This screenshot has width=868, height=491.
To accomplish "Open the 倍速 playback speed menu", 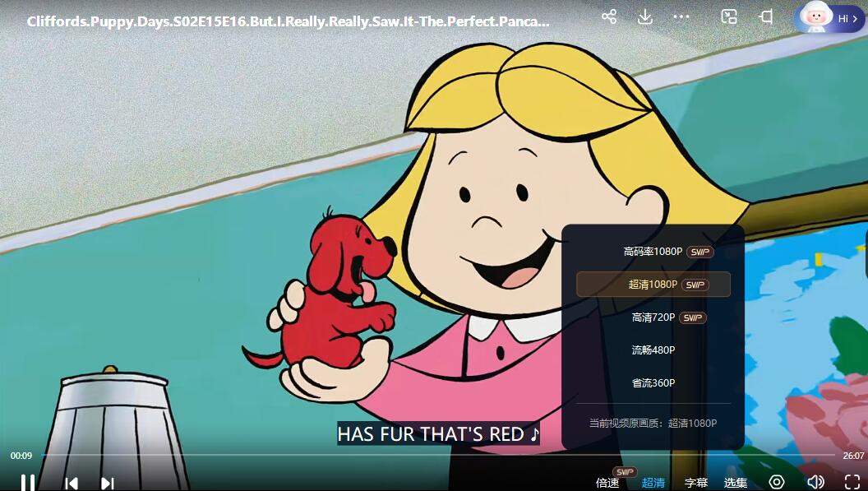I will coord(607,483).
